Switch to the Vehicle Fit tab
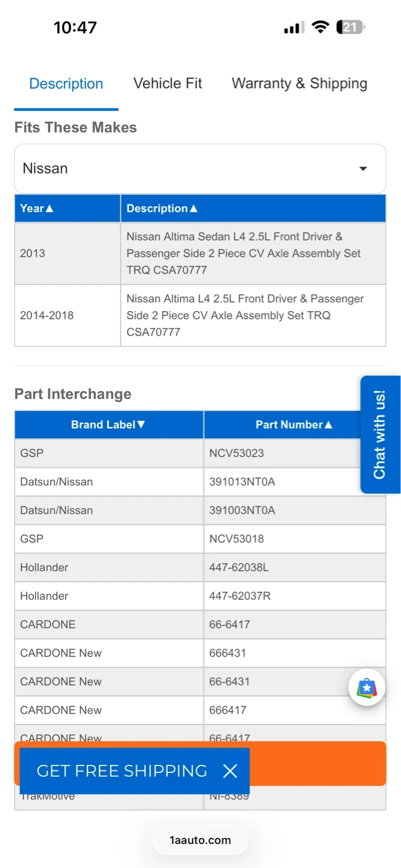This screenshot has height=868, width=401. click(168, 84)
